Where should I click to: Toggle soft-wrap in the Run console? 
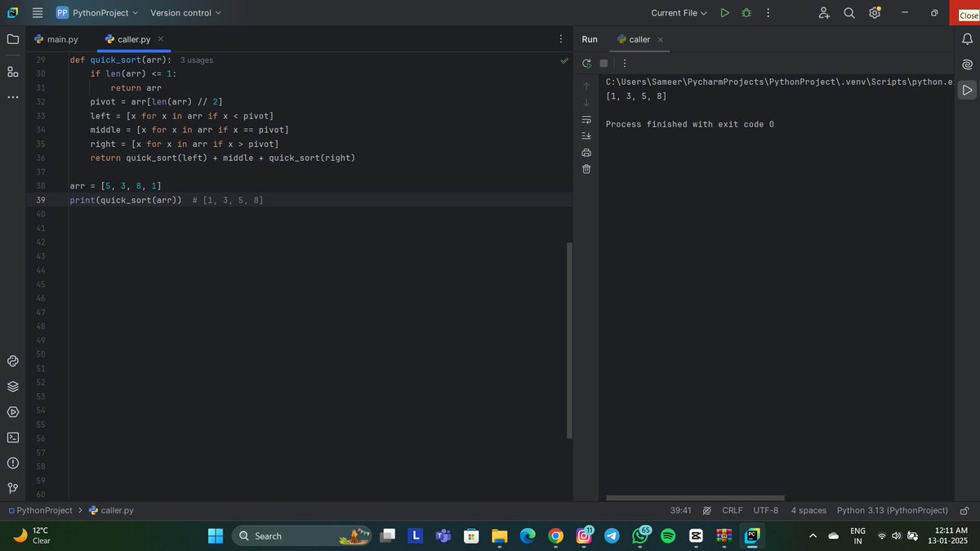pyautogui.click(x=586, y=119)
